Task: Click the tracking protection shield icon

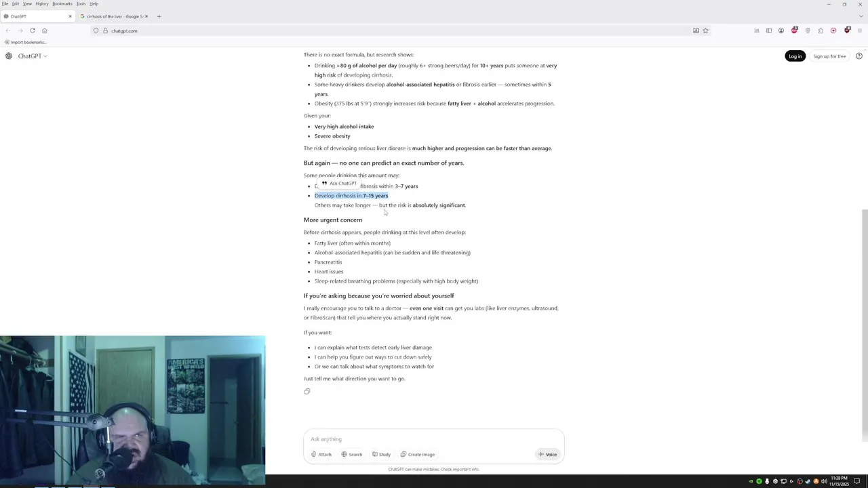Action: 96,30
